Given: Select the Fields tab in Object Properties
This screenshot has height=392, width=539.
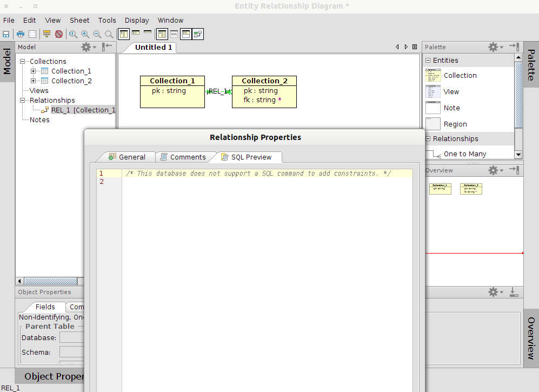Looking at the screenshot, I should coord(45,307).
